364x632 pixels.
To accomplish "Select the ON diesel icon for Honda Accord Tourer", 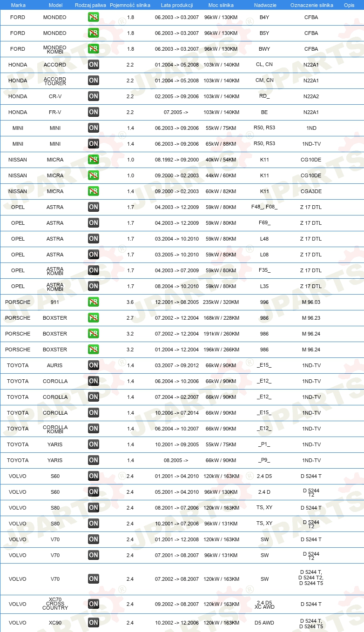I will click(94, 81).
